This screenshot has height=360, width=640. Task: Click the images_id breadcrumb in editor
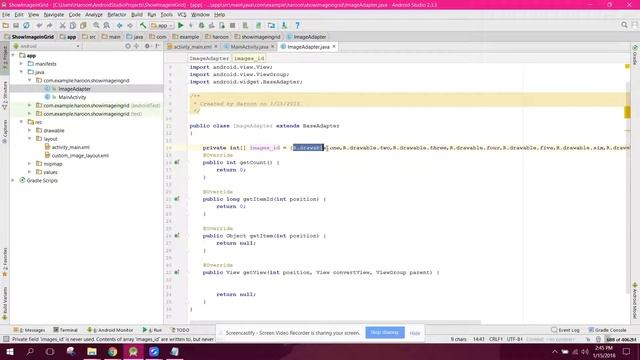[x=249, y=58]
